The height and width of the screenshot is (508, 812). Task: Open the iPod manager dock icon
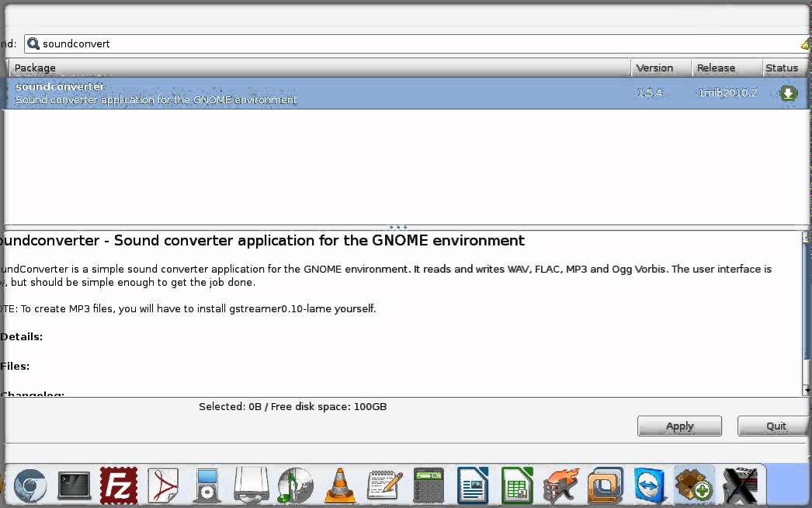click(206, 485)
